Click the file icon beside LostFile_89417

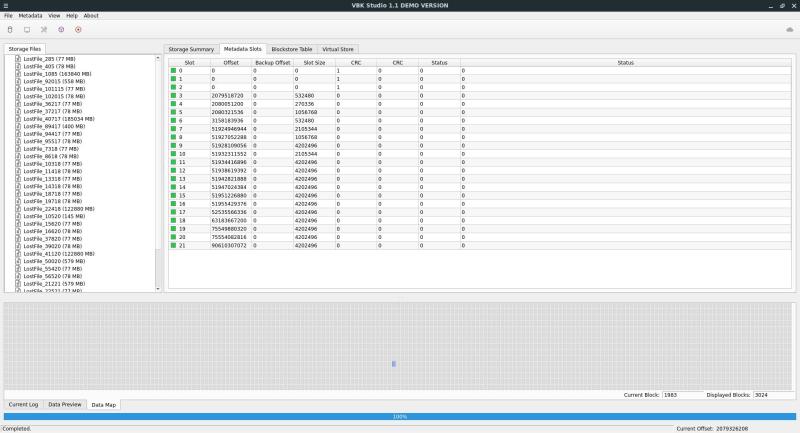18,126
